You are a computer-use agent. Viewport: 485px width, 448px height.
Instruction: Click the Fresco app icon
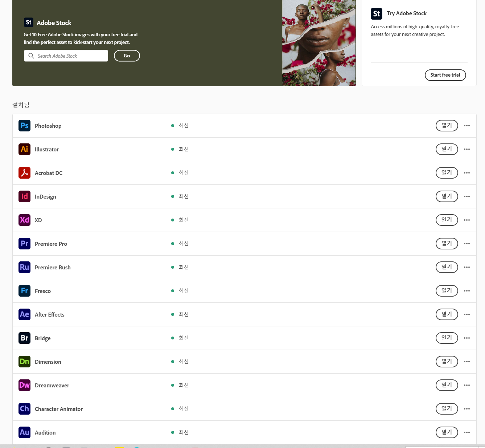24,291
